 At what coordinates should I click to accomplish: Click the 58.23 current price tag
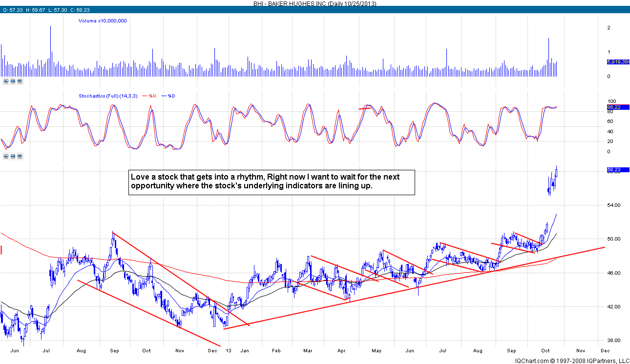[x=617, y=170]
